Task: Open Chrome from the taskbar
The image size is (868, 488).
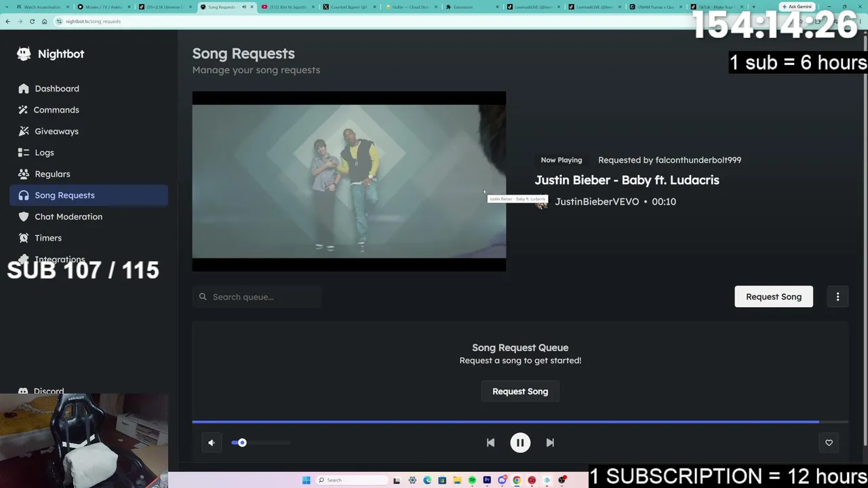Action: point(517,481)
